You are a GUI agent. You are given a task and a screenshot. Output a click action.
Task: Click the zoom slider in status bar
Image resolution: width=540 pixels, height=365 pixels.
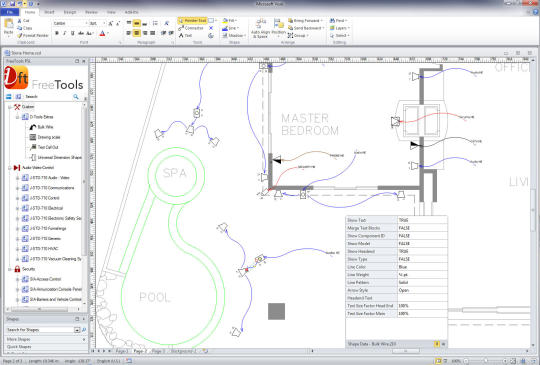(486, 361)
